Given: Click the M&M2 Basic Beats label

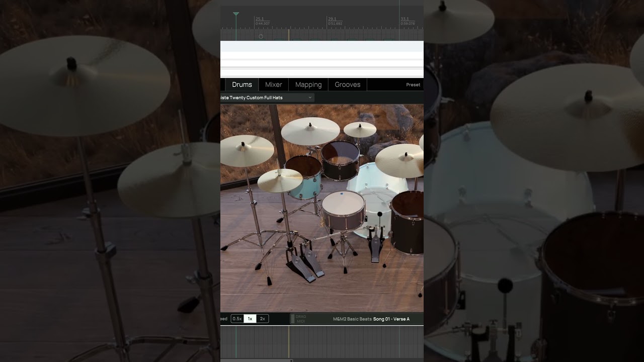Looking at the screenshot, I should (352, 319).
